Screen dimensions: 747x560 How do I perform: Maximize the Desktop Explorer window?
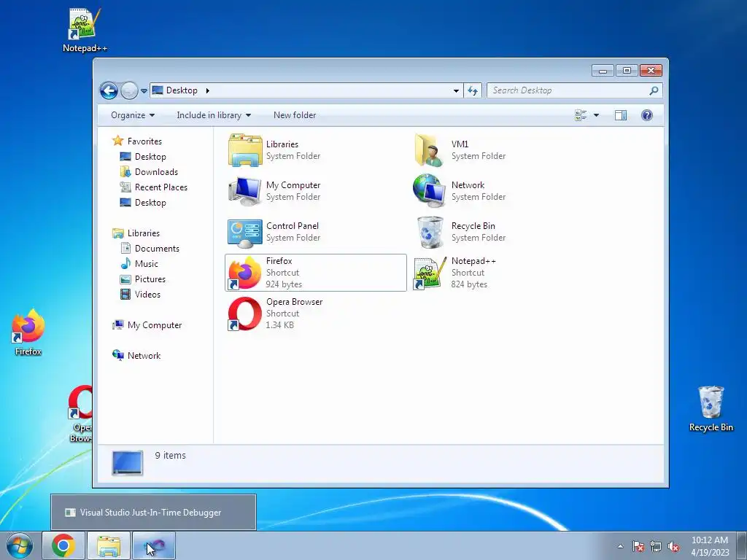(627, 71)
